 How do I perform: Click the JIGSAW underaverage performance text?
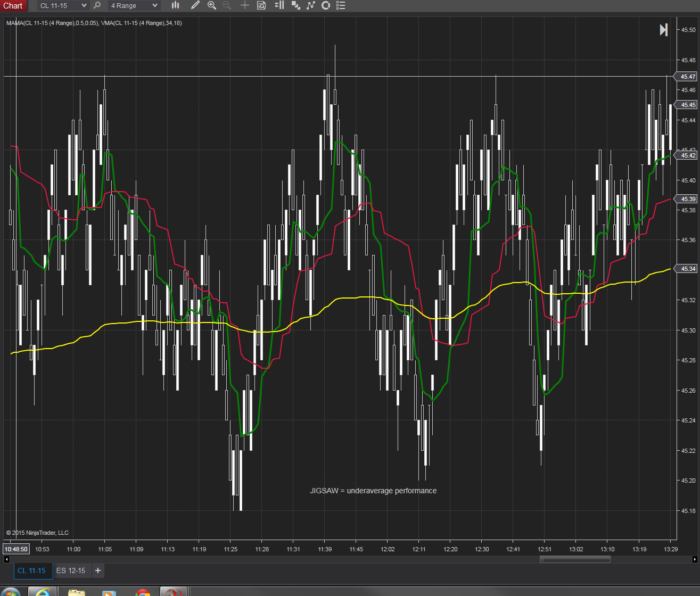pos(373,491)
